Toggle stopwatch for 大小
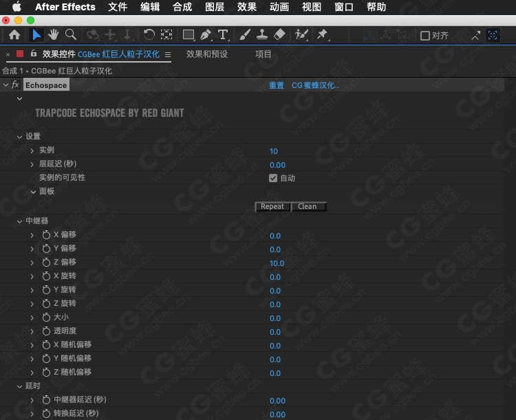This screenshot has width=516, height=420. [x=46, y=318]
